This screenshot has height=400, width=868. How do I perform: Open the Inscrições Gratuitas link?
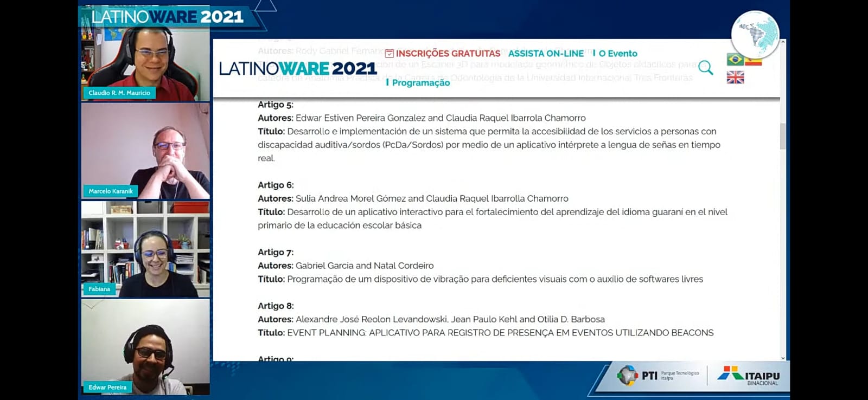[x=448, y=54]
